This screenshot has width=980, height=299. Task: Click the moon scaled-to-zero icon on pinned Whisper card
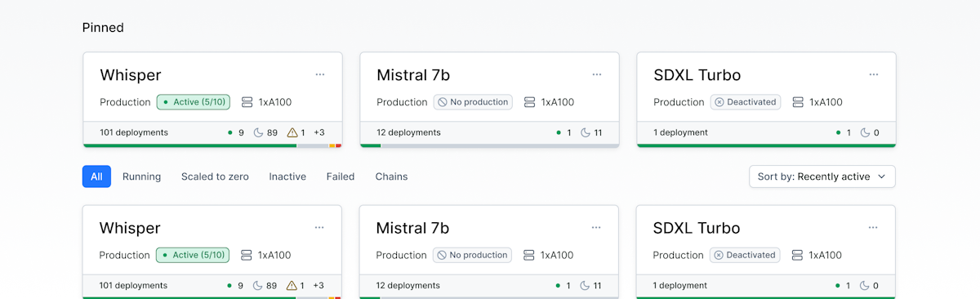tap(258, 132)
